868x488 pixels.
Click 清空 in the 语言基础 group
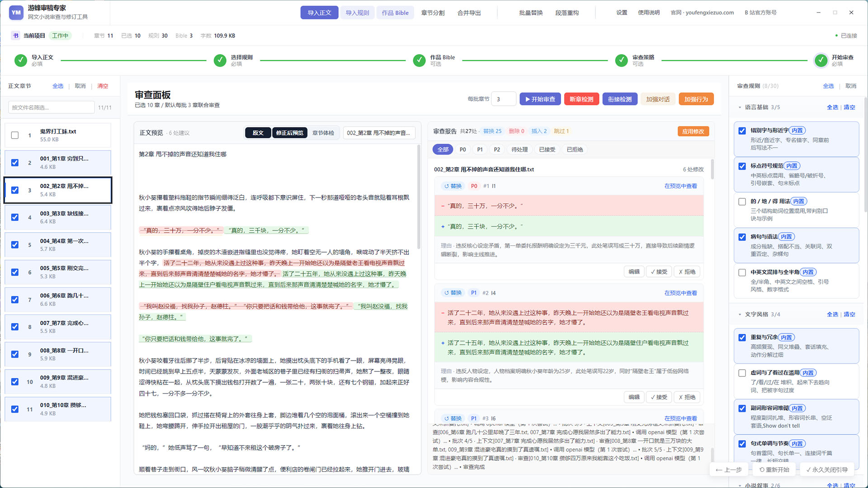[849, 108]
